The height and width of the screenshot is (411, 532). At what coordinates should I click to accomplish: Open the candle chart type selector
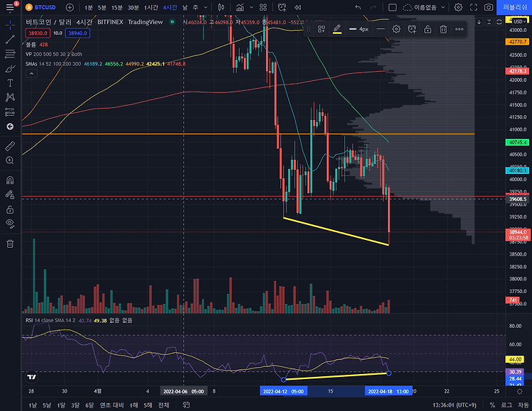click(221, 7)
